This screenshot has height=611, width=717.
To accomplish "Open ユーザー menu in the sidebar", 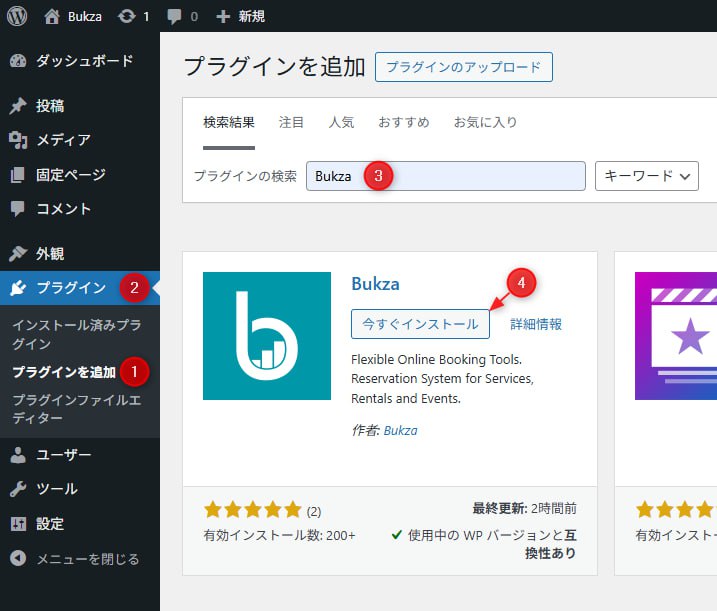I will [63, 455].
